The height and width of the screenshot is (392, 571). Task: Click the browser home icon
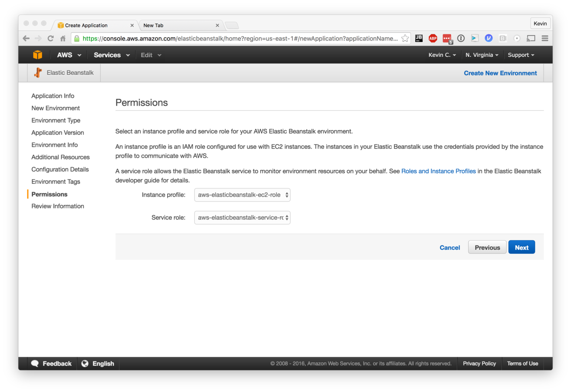click(63, 38)
